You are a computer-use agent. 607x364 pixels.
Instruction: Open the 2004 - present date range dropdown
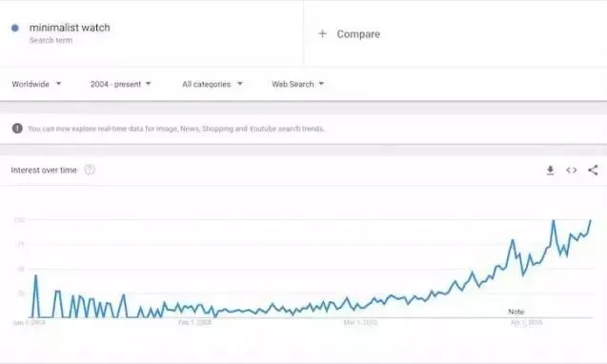(x=120, y=84)
